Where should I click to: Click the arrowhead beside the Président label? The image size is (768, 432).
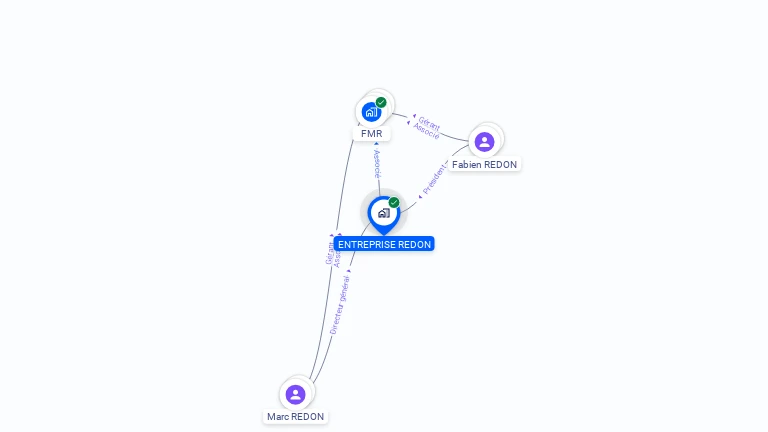(x=420, y=197)
